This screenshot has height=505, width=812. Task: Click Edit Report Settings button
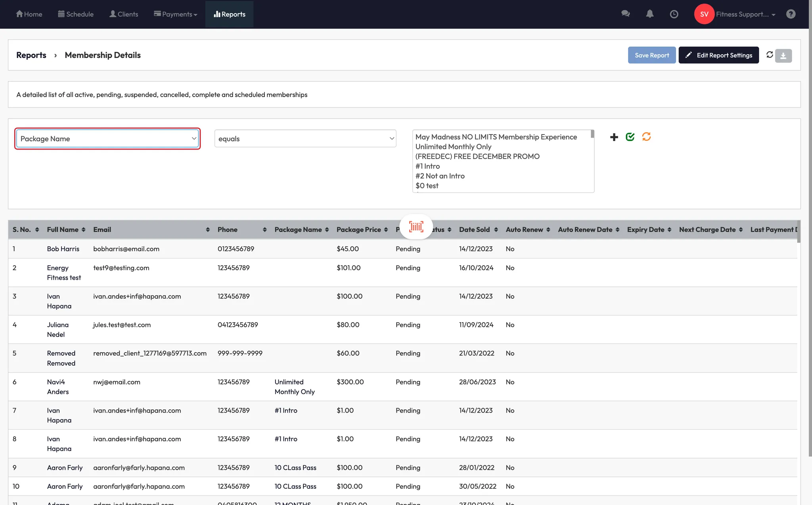718,56
